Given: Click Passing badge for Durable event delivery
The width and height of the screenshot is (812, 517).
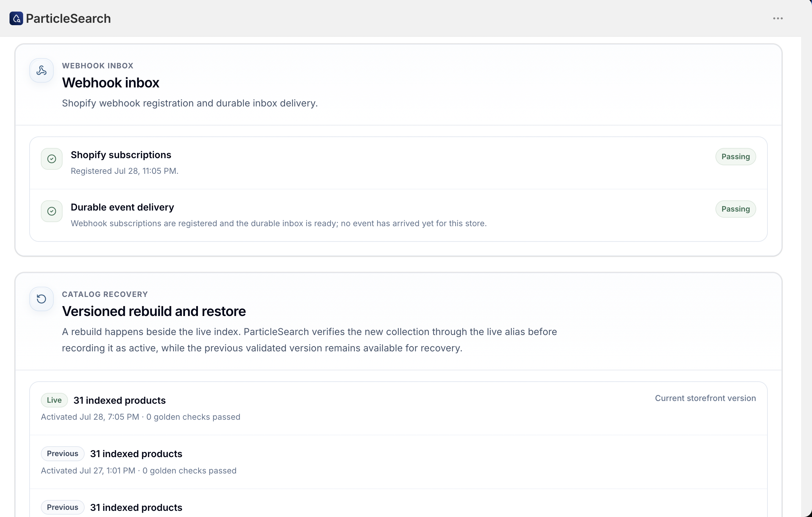Looking at the screenshot, I should 735,209.
